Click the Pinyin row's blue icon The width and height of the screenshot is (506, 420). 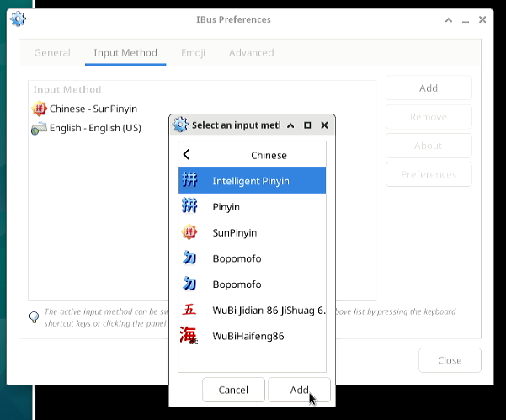point(189,206)
